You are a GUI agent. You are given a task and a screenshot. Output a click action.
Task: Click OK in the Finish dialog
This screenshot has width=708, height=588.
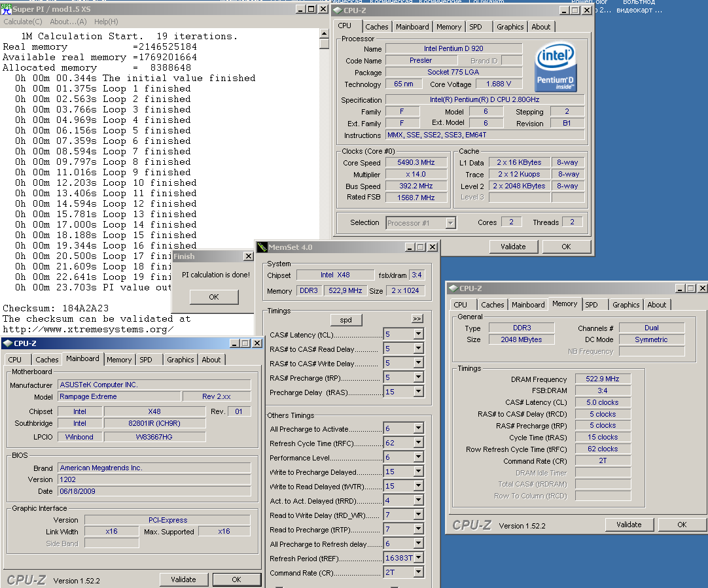pos(213,297)
